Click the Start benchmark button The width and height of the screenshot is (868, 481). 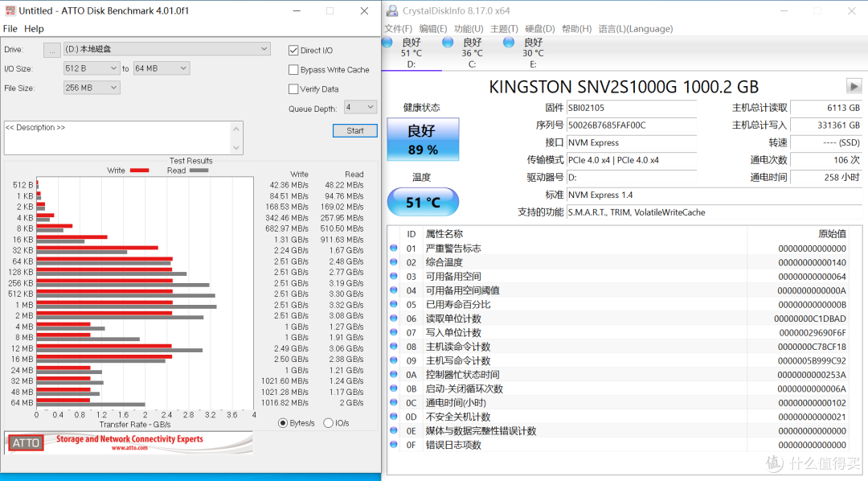(355, 131)
